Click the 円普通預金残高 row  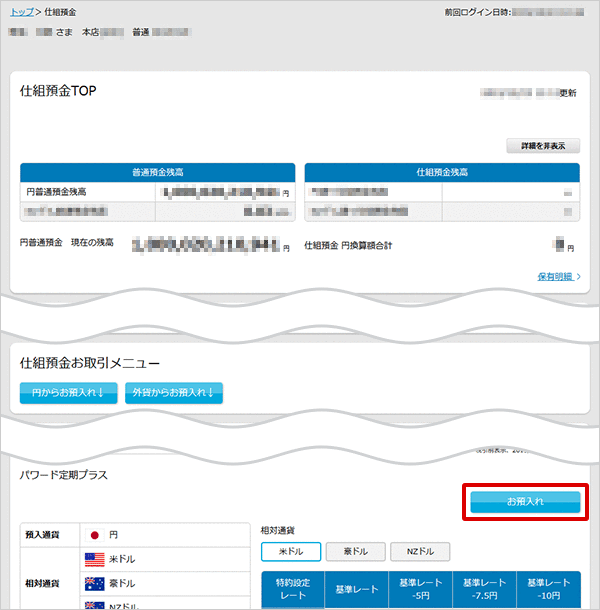click(x=158, y=192)
